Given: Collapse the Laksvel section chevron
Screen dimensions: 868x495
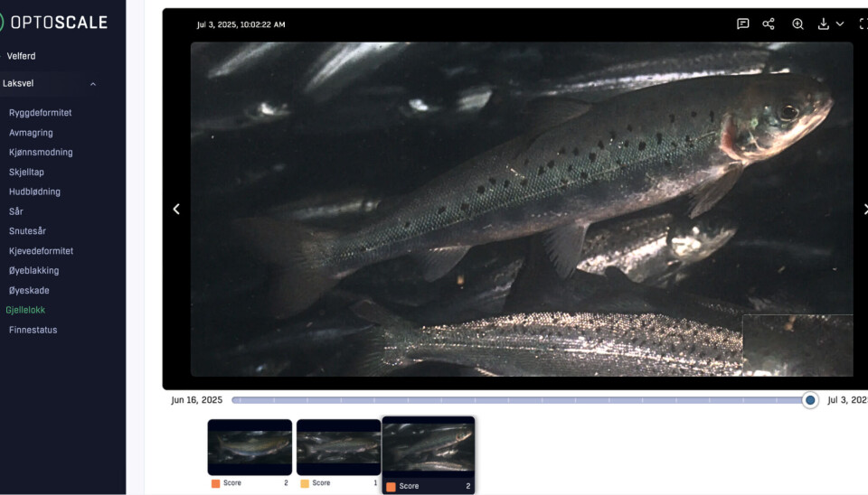Looking at the screenshot, I should [x=93, y=84].
